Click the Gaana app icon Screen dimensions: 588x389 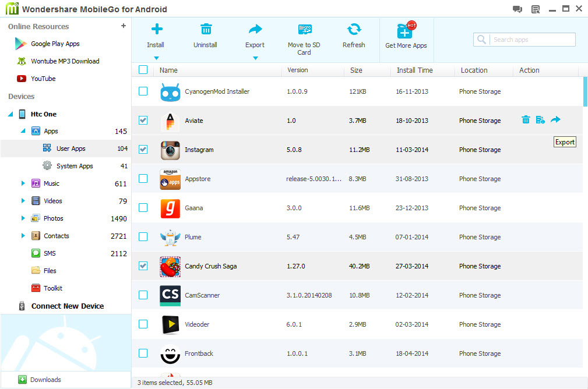170,208
